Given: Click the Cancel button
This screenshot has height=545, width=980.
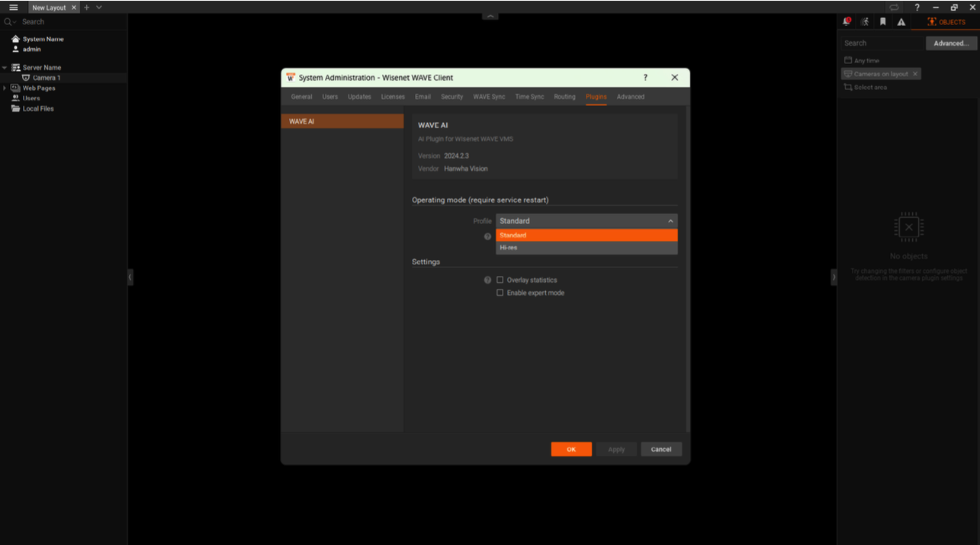Looking at the screenshot, I should pos(661,450).
